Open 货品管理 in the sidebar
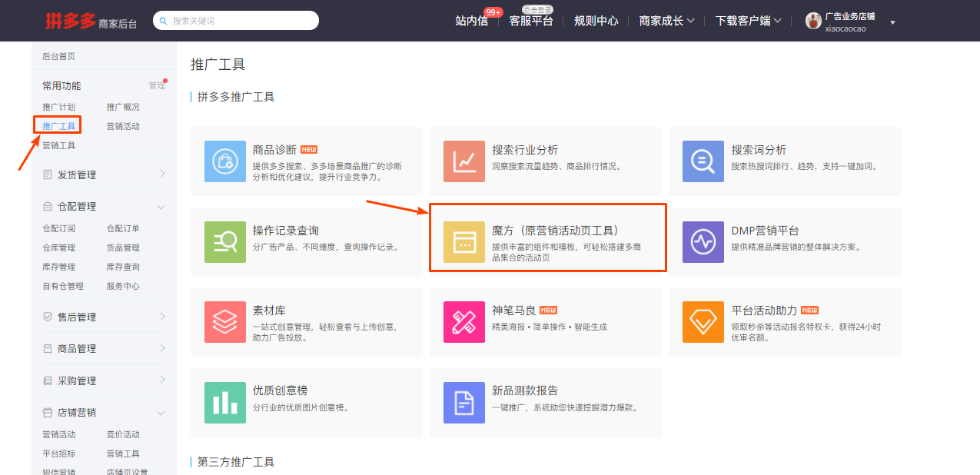Viewport: 980px width, 475px height. [123, 247]
